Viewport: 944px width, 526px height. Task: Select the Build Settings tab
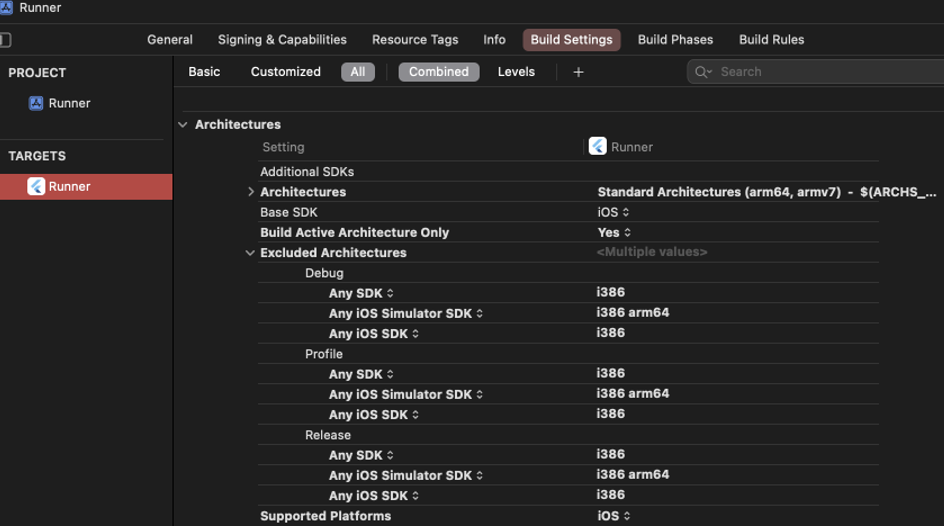coord(571,40)
